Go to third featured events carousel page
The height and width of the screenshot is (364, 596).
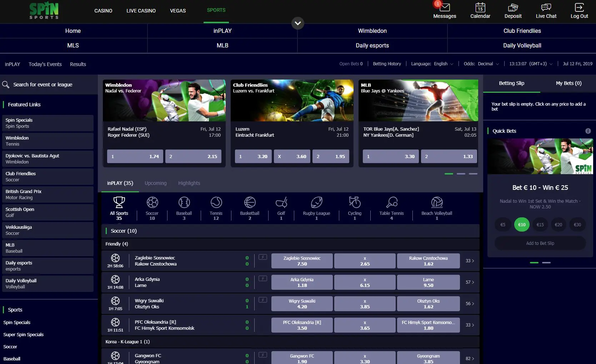(473, 174)
